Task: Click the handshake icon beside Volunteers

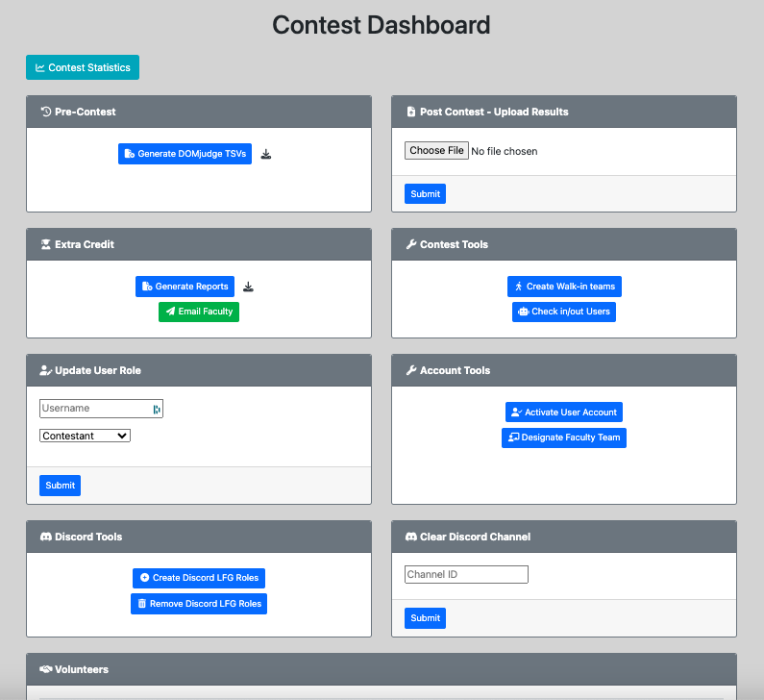Action: click(x=45, y=669)
